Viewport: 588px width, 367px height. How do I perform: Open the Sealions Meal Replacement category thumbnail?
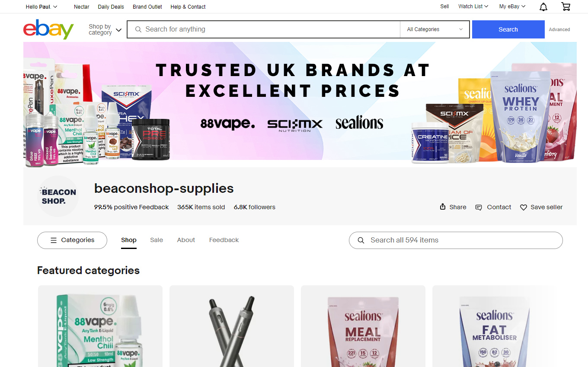coord(363,326)
